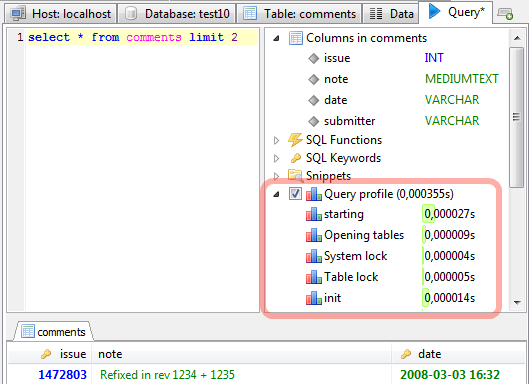The image size is (529, 384).
Task: Click the table icon on Table tab
Action: [250, 13]
